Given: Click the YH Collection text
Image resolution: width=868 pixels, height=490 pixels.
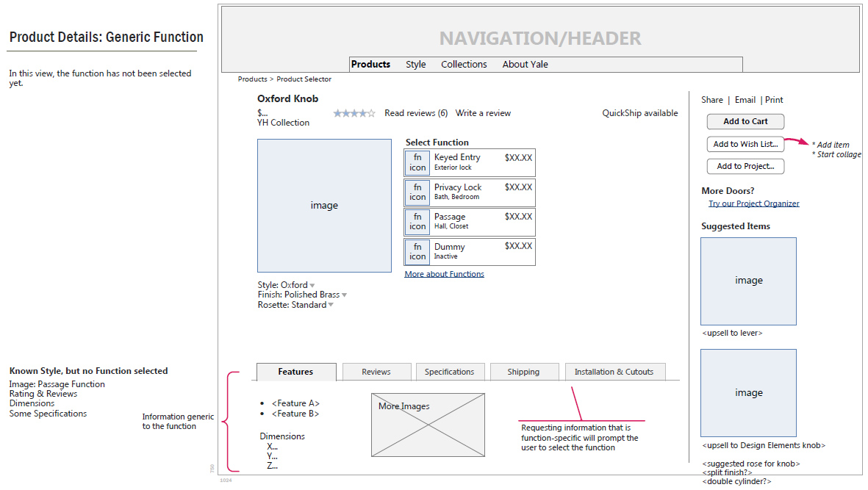Looking at the screenshot, I should point(284,123).
